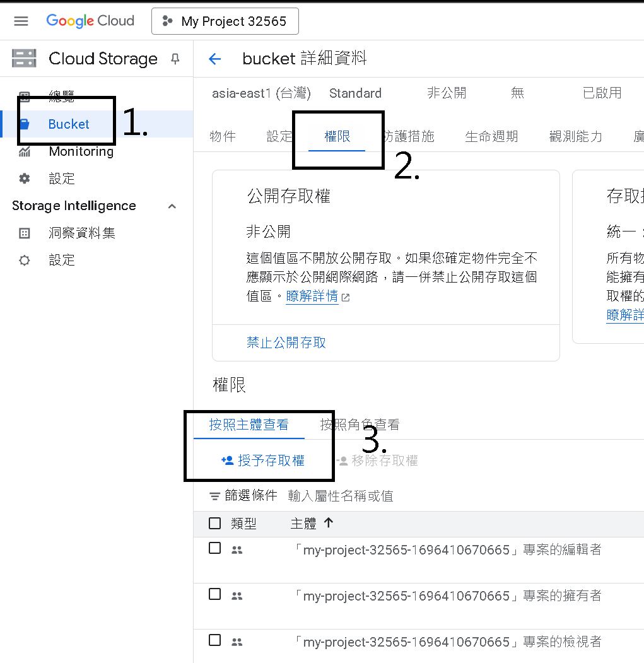Switch to 按照角色查看 tab
Image resolution: width=644 pixels, height=663 pixels.
(360, 425)
